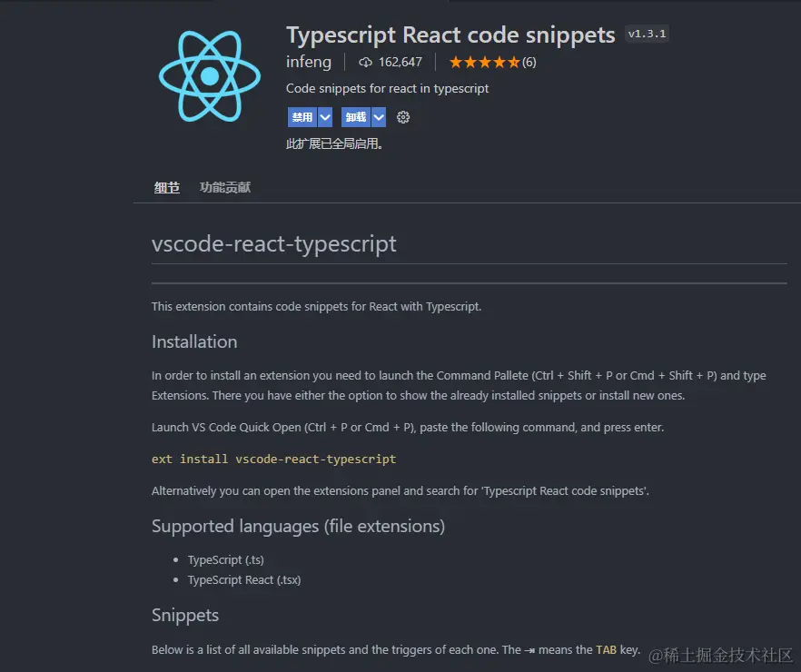Switch to the 细节 tab
The image size is (801, 672).
tap(167, 187)
